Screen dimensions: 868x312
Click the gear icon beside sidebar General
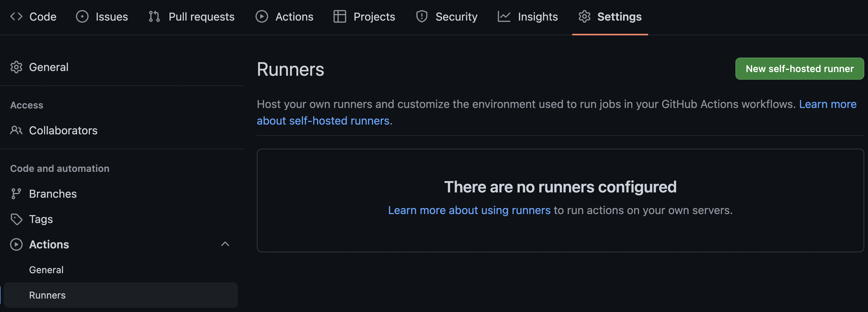click(16, 67)
